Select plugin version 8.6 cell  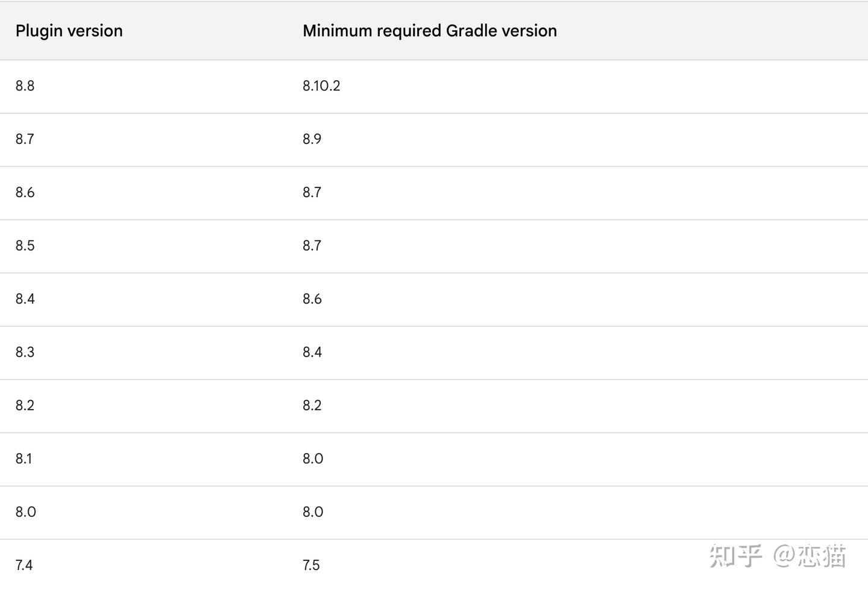[x=25, y=193]
